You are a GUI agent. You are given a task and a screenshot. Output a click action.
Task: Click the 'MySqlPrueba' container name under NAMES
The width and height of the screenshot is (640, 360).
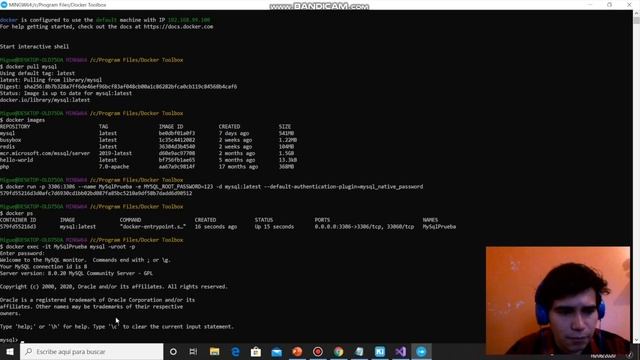pos(439,227)
